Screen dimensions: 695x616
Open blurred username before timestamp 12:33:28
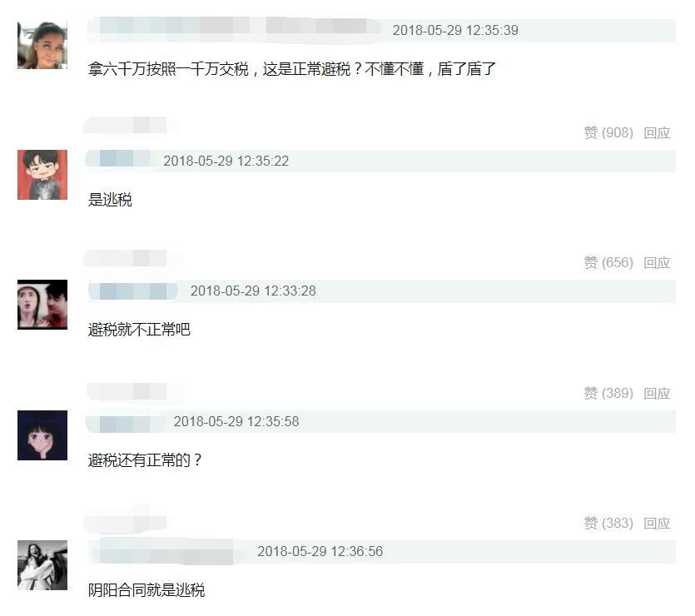(133, 291)
